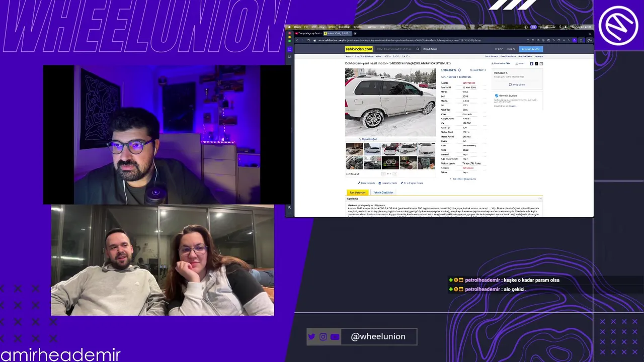
Task: Switch to the Teknik Özellikler tab
Action: pos(383,193)
